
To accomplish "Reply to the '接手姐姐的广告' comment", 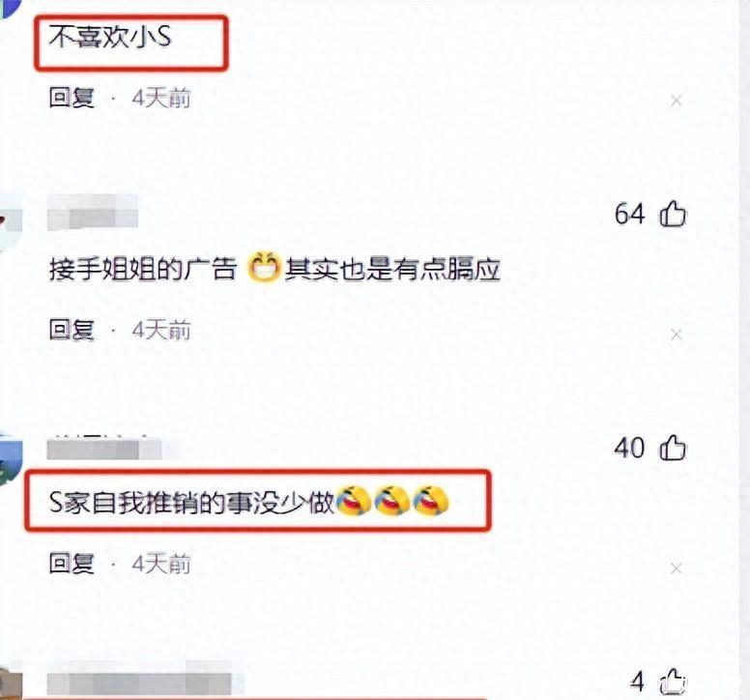I will point(72,330).
